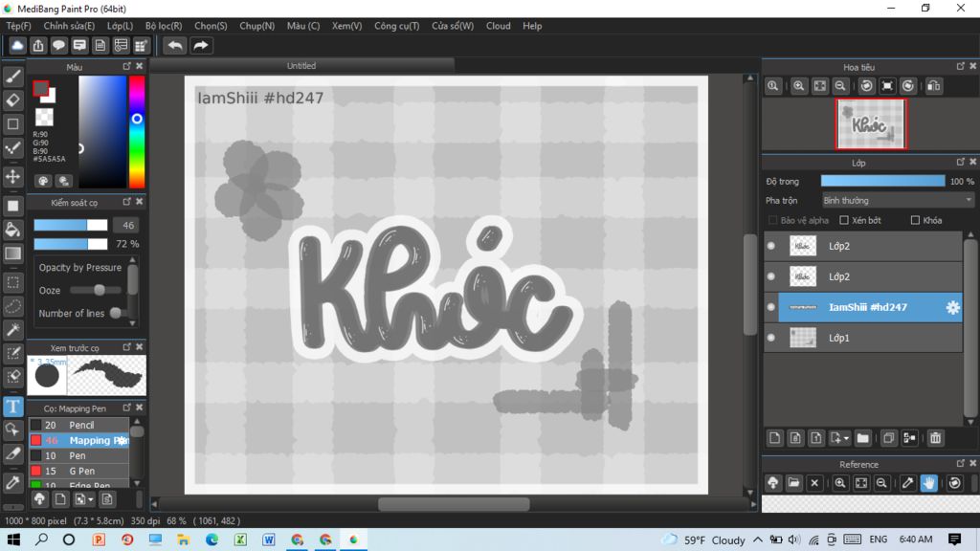Duplicate the current layer
Viewport: 980px width, 551px height.
click(x=889, y=438)
